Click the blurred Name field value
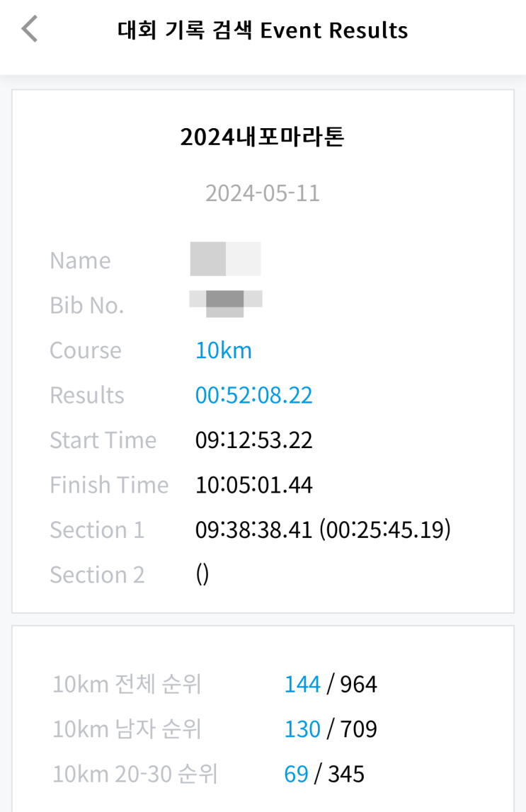This screenshot has width=526, height=812. (x=226, y=259)
